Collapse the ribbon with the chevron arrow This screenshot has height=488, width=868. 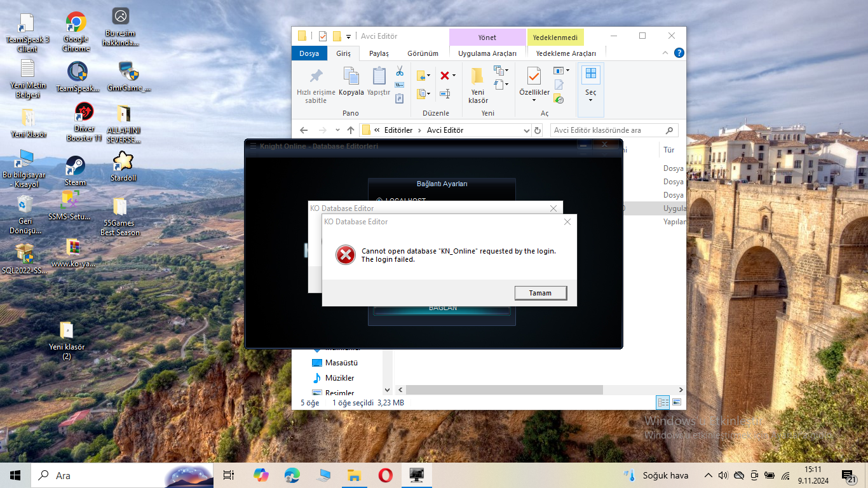665,53
